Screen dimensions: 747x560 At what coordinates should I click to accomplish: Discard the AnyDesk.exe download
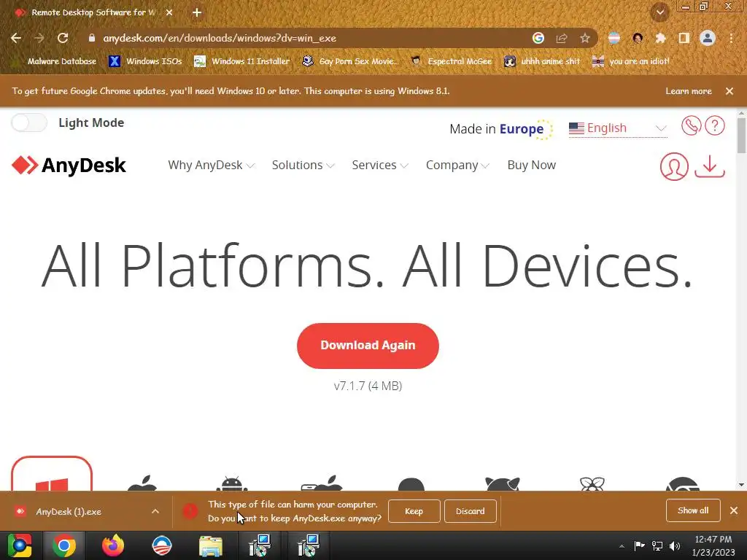471,511
